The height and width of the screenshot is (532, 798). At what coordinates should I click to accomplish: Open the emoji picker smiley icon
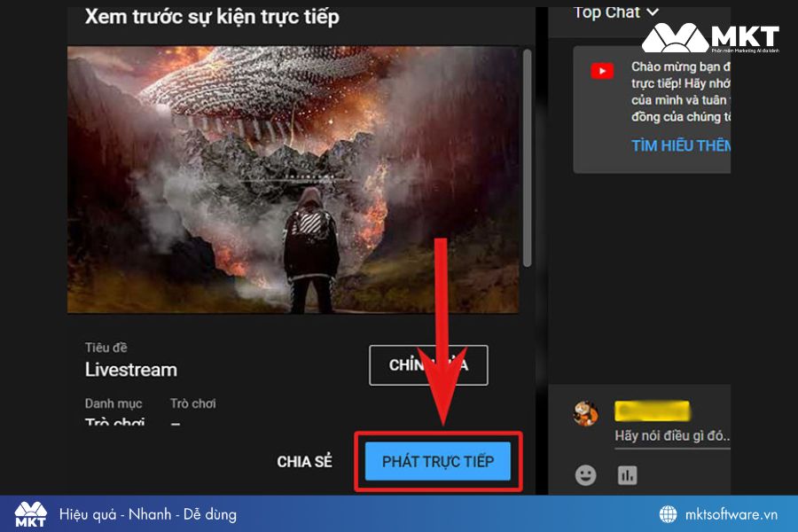coord(585,475)
